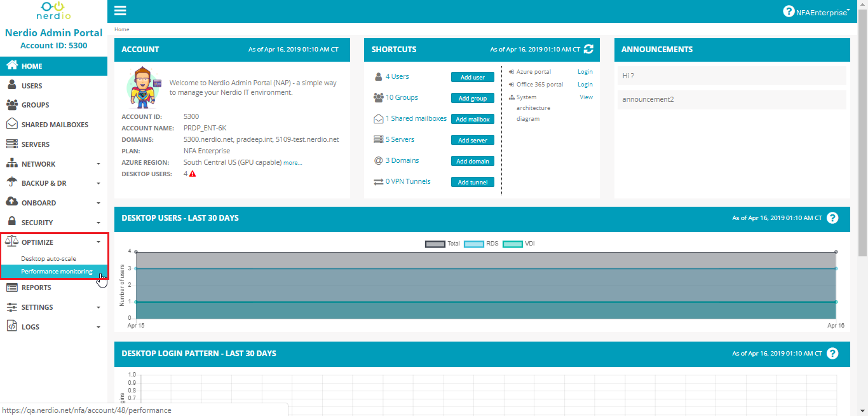Click the Onboard cloud upload icon

click(x=11, y=202)
